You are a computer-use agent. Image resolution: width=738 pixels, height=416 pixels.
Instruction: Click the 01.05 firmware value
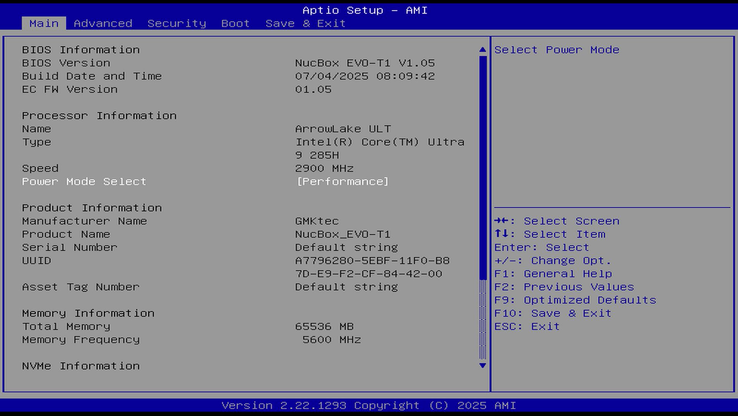tap(313, 89)
